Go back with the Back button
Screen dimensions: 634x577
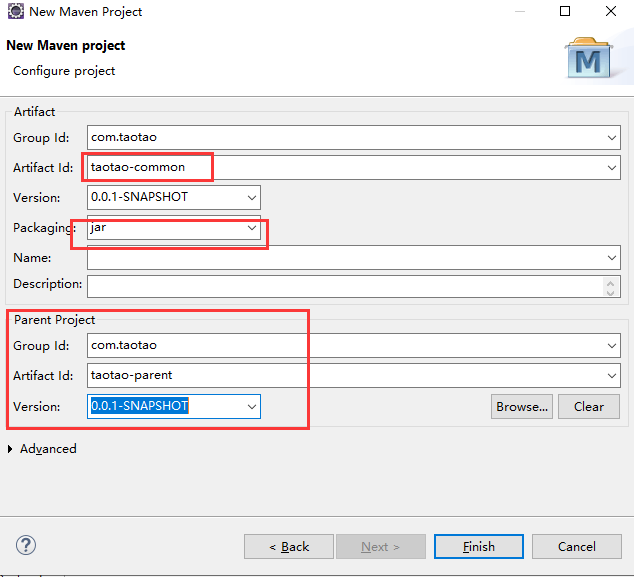point(289,547)
